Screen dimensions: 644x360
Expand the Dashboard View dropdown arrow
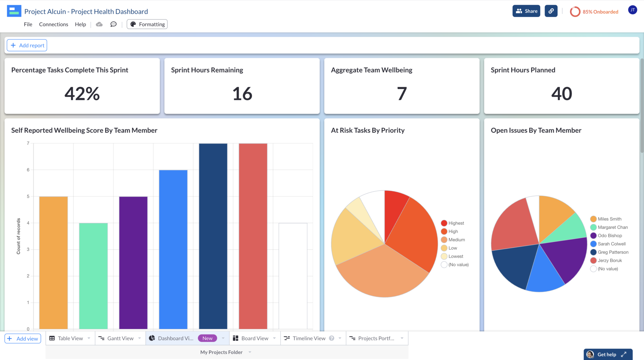223,338
